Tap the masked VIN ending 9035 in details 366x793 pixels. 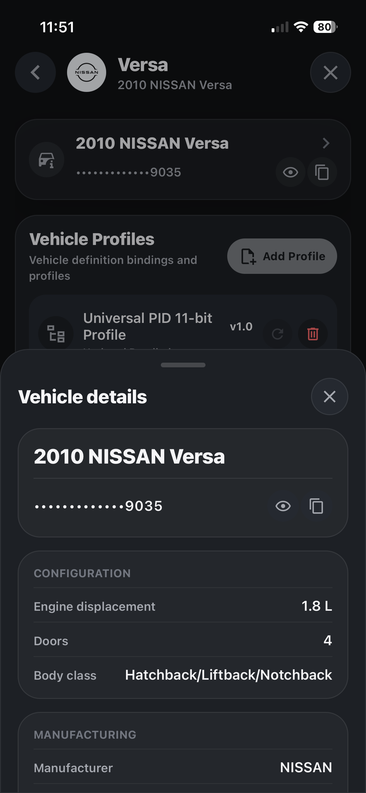tap(99, 506)
